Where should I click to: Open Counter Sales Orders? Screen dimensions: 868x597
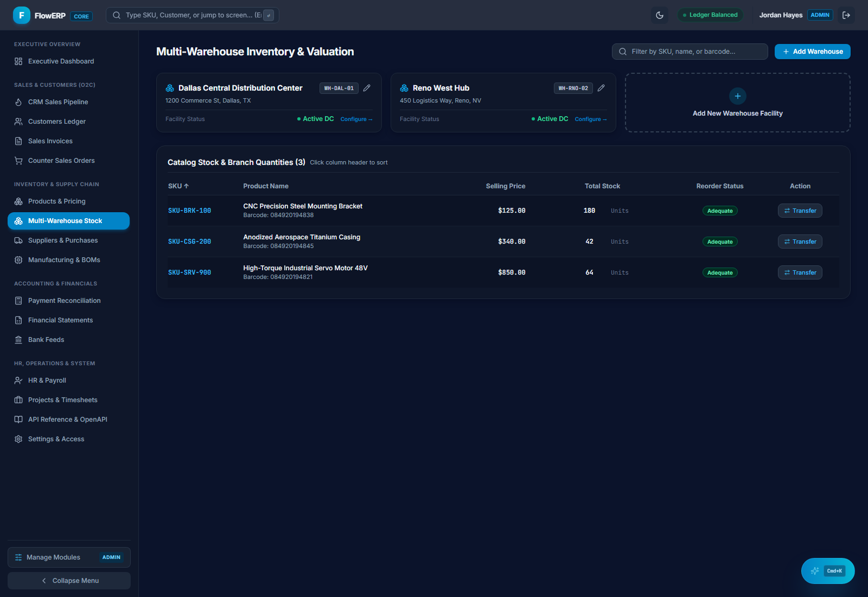tap(69, 161)
